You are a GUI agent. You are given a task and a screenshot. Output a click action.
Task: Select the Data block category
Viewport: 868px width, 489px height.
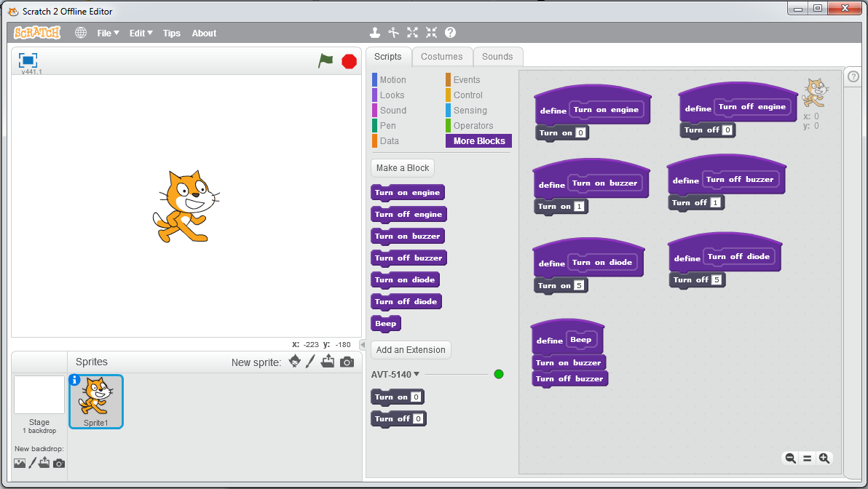pos(389,141)
